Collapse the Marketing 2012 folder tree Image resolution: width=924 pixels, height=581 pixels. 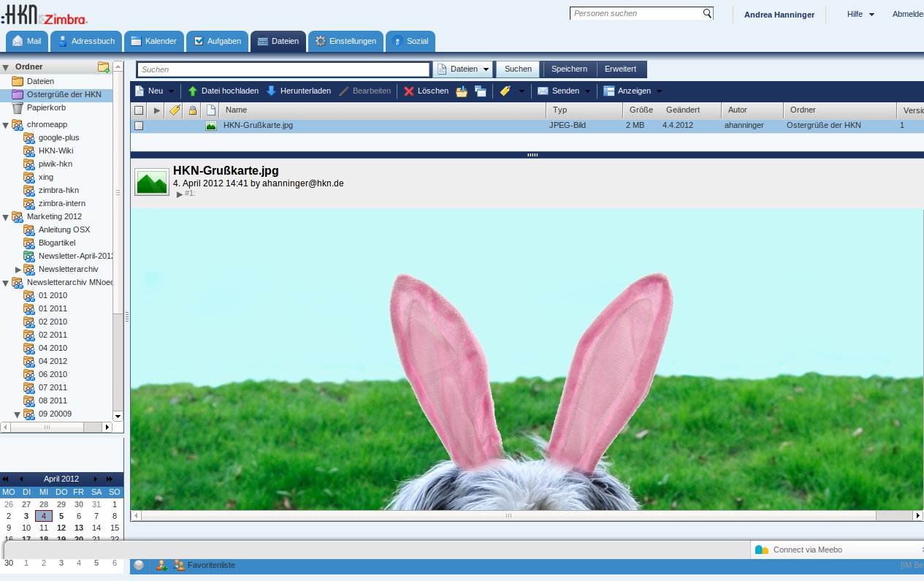point(6,217)
